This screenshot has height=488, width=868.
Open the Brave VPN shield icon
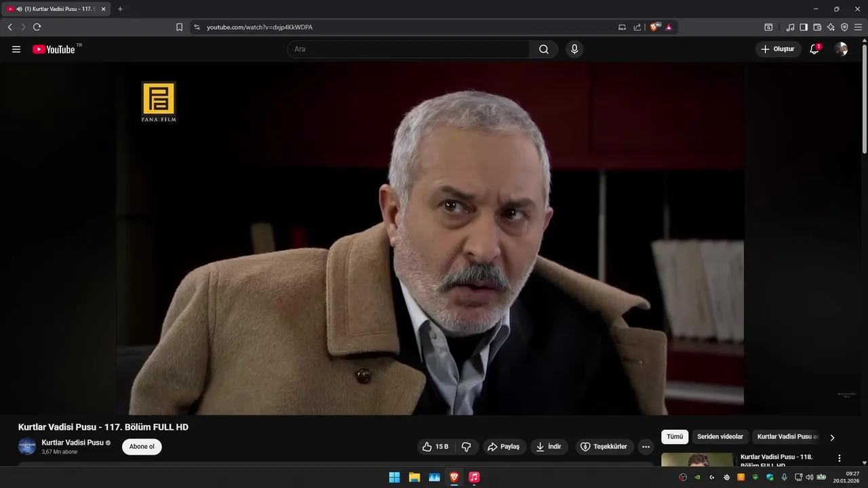tap(844, 27)
